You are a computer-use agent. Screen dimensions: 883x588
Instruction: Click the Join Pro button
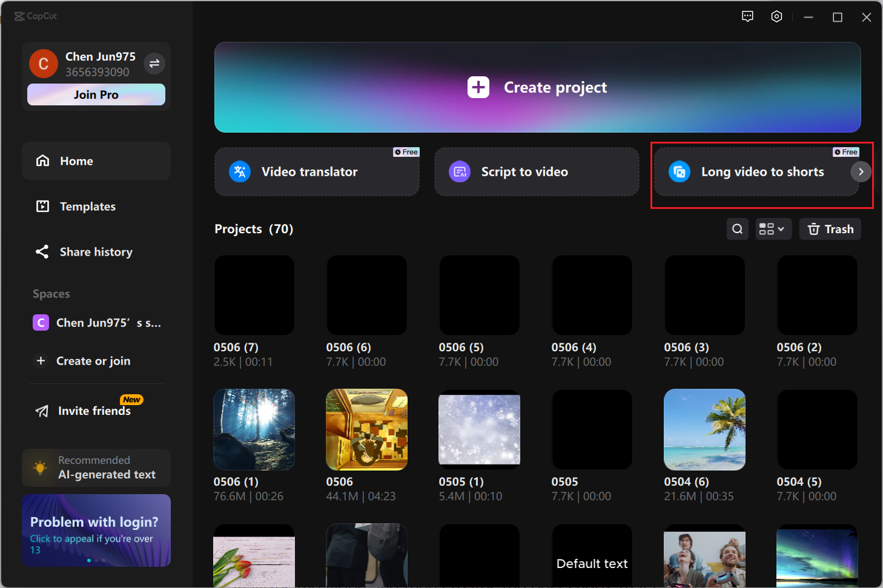tap(96, 94)
